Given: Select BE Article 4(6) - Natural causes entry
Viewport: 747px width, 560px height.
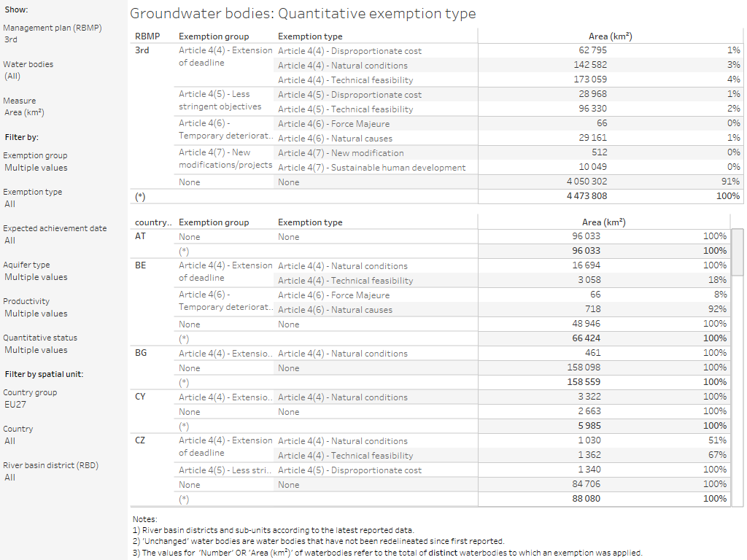Looking at the screenshot, I should click(335, 310).
